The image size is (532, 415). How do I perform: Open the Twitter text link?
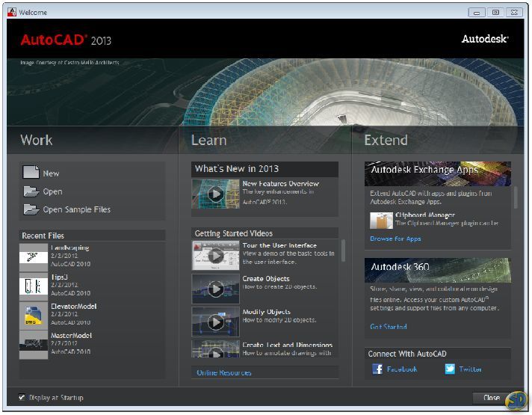coord(470,369)
